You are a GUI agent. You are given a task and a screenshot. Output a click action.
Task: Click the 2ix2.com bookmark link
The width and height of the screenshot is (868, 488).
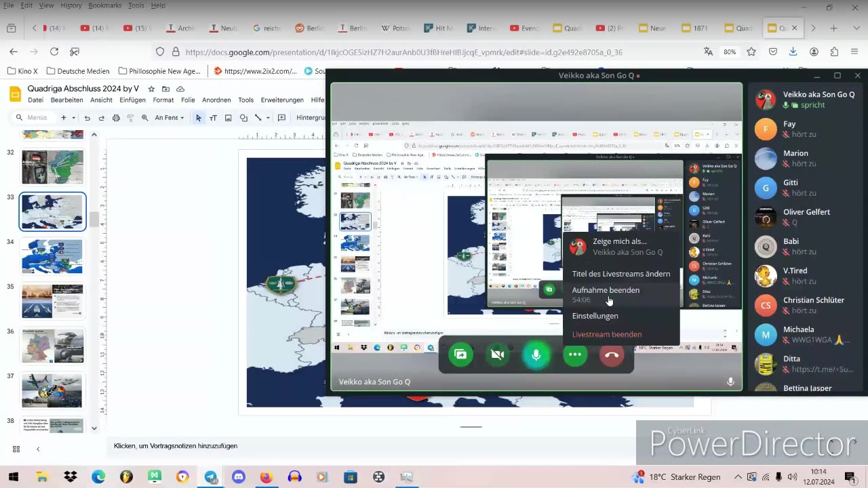pos(255,71)
